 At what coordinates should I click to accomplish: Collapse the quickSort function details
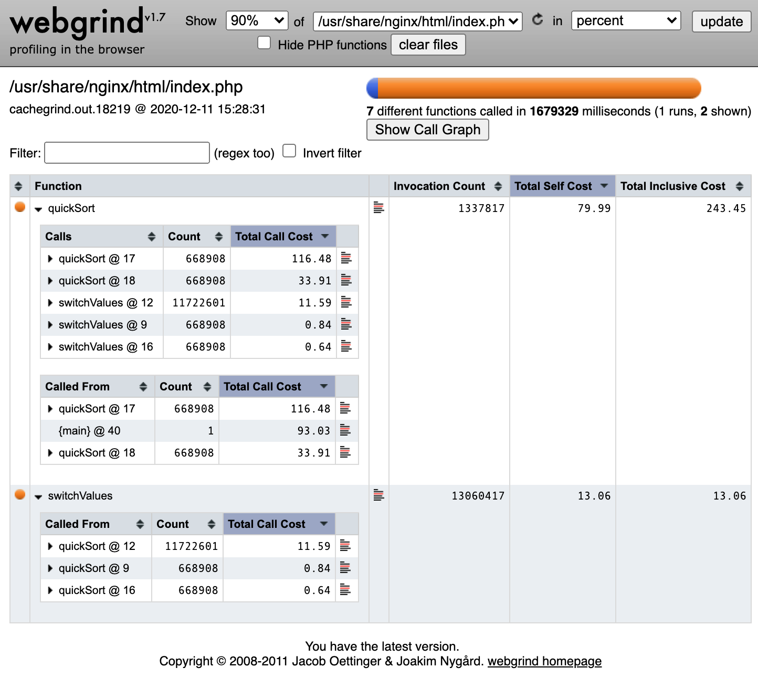tap(38, 209)
